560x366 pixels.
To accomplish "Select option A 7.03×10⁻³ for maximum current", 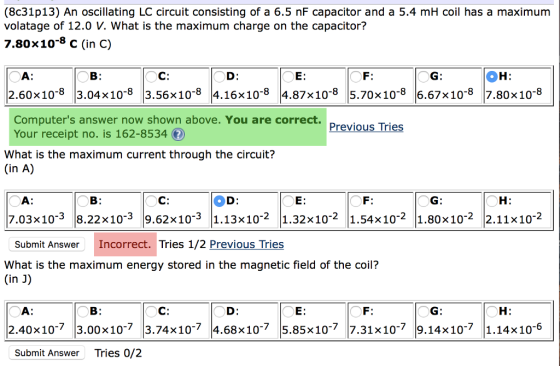I will click(15, 201).
